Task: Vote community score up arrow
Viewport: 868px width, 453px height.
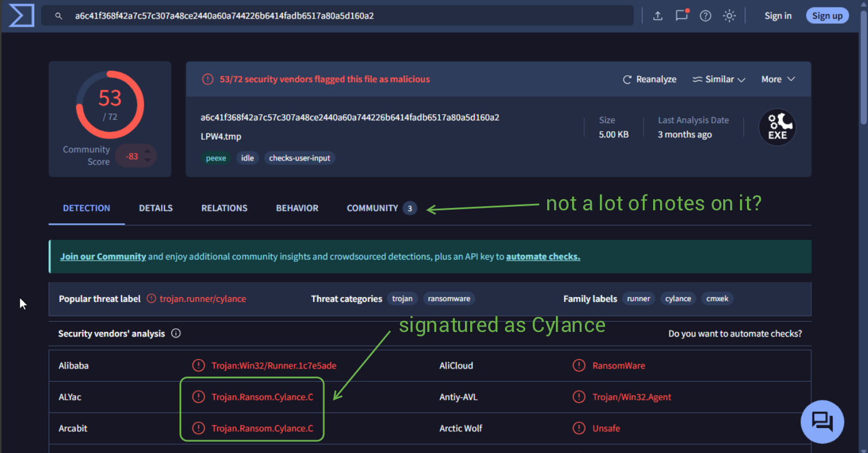Action: click(x=148, y=152)
